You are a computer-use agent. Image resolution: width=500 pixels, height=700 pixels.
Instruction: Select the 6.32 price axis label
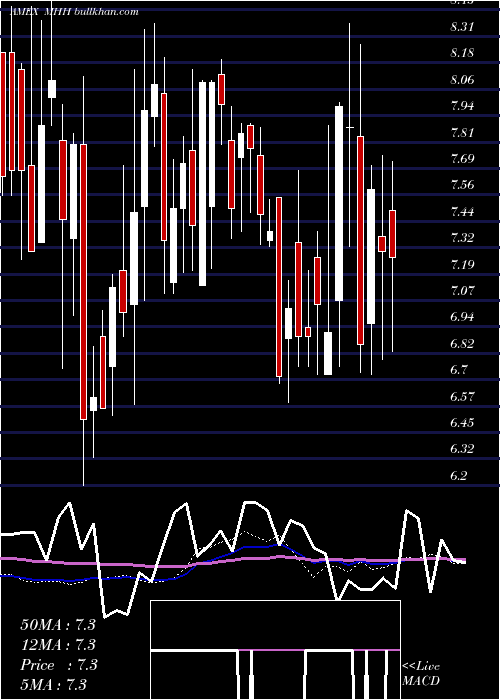click(462, 449)
